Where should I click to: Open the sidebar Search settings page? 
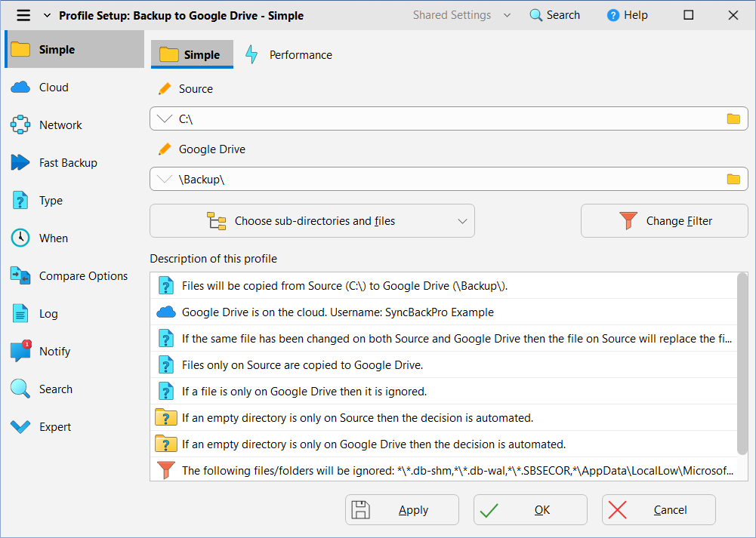pos(75,389)
